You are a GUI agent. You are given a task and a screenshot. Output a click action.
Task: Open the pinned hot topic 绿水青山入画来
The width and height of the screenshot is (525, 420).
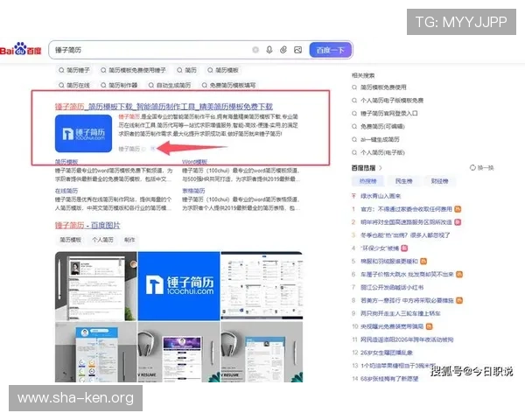coord(381,196)
